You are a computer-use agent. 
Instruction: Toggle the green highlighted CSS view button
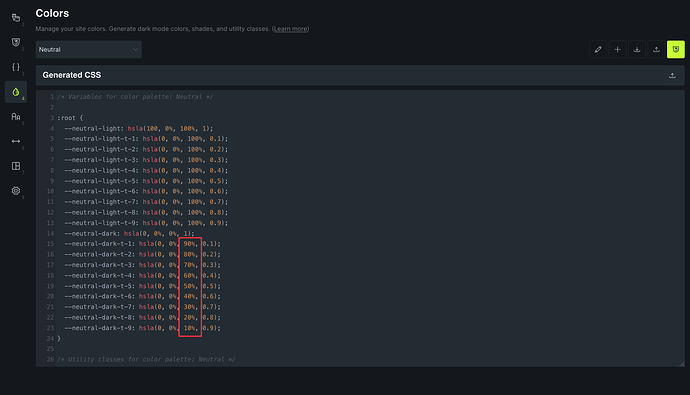tap(675, 49)
